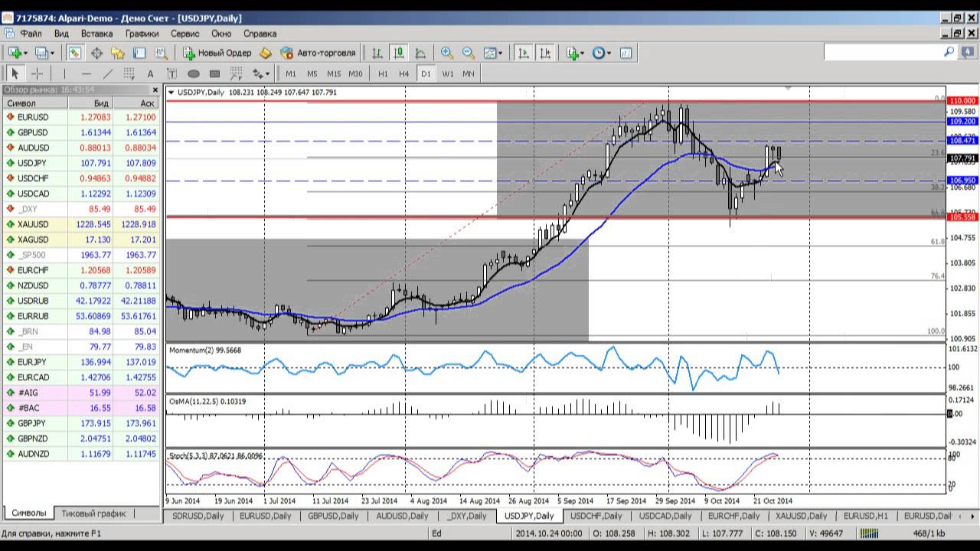Open the Справка menu

click(260, 34)
